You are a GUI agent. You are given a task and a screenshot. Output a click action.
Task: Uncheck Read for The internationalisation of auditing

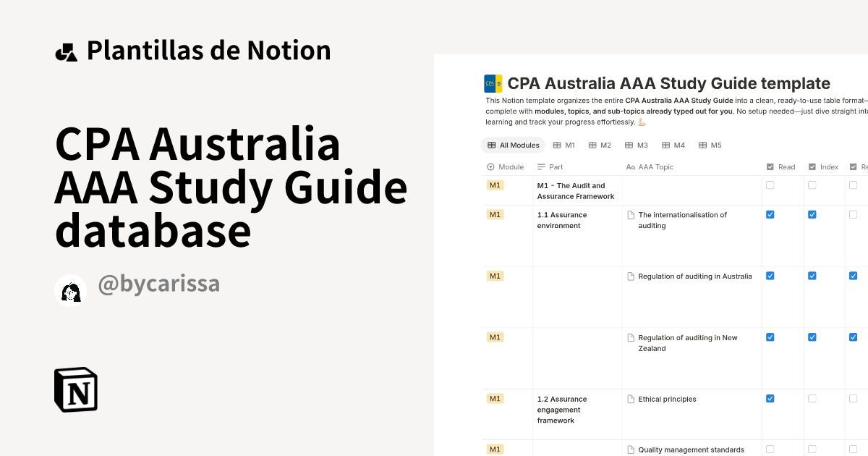(x=770, y=214)
